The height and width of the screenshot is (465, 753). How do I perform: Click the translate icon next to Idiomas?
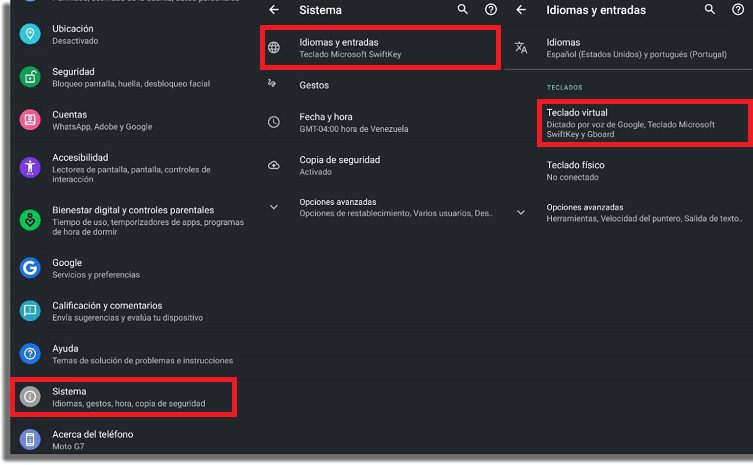point(521,48)
